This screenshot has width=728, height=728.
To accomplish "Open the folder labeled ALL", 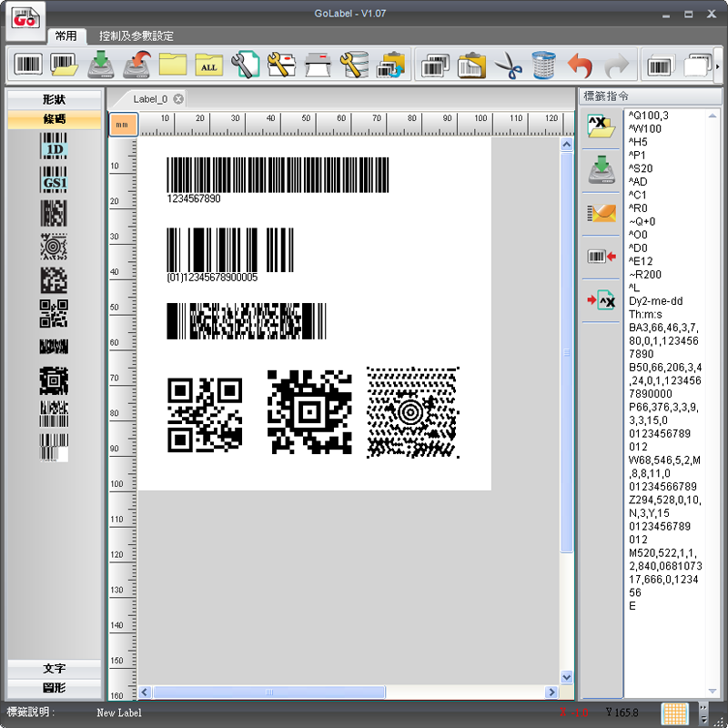I will pos(208,66).
